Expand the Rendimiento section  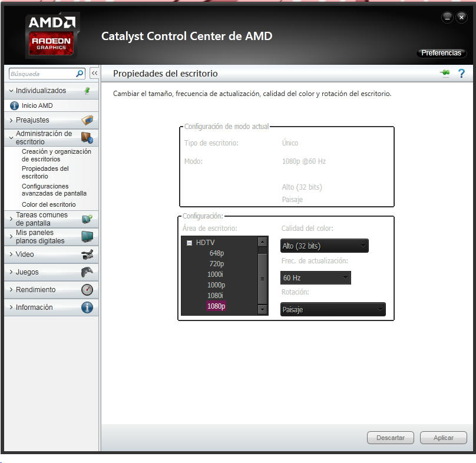pyautogui.click(x=11, y=289)
